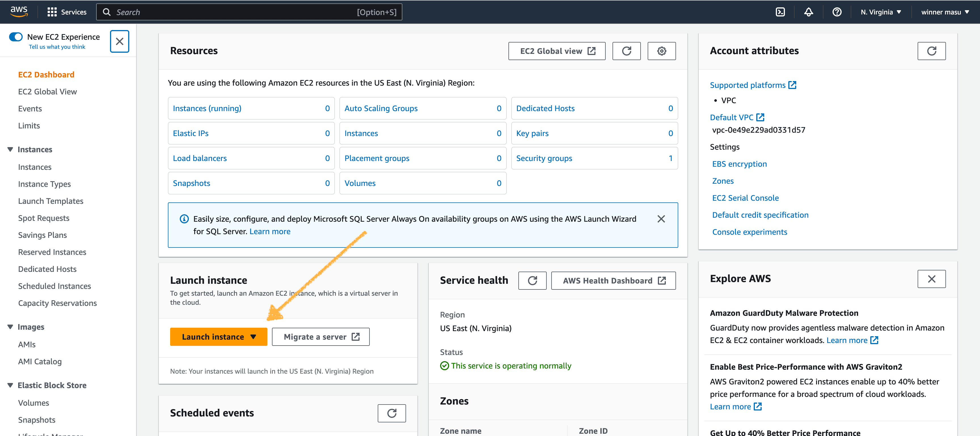Click the AWS logo home icon
The height and width of the screenshot is (436, 980).
[x=19, y=12]
